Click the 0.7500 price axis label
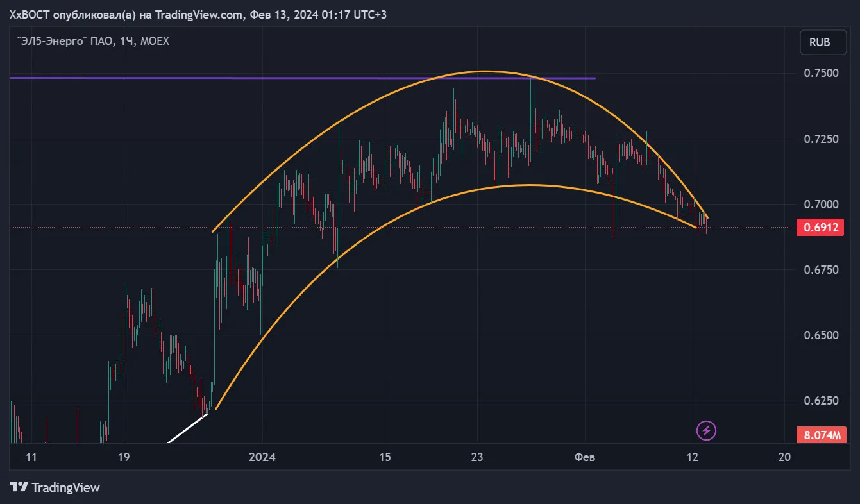The image size is (860, 504). [821, 73]
